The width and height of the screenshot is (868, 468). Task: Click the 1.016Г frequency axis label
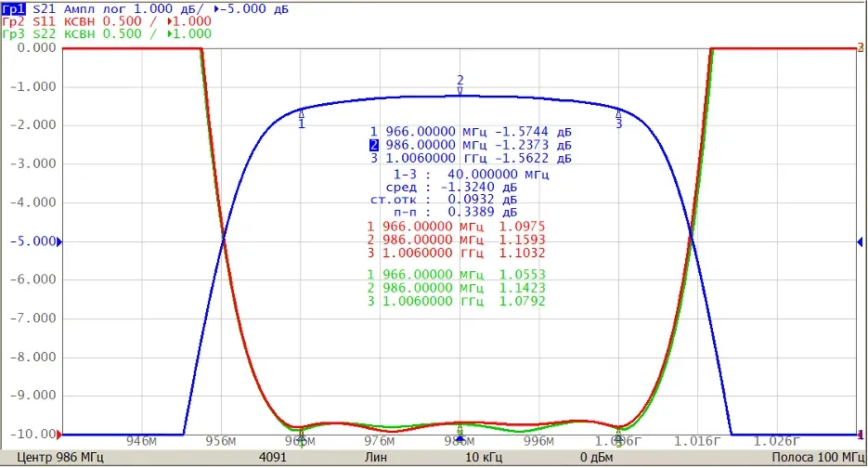pos(697,441)
